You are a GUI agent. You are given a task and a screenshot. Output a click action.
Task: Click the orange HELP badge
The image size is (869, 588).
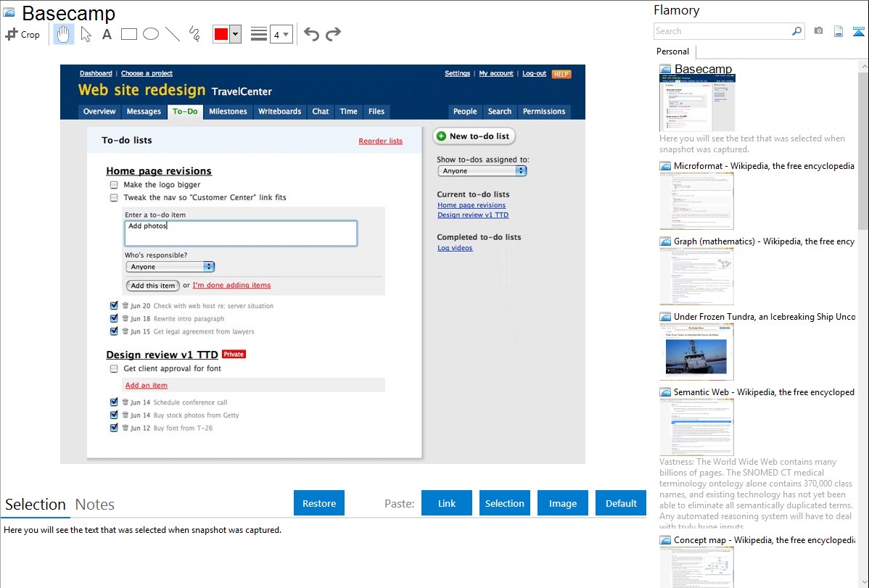(561, 74)
